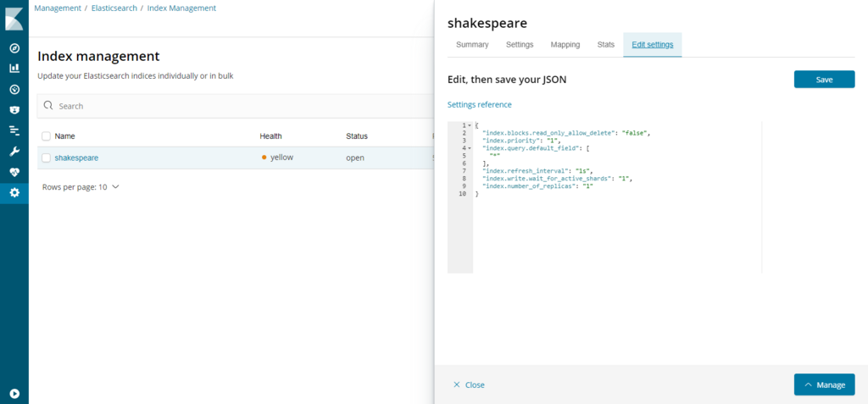
Task: Switch to the Settings tab
Action: point(520,45)
